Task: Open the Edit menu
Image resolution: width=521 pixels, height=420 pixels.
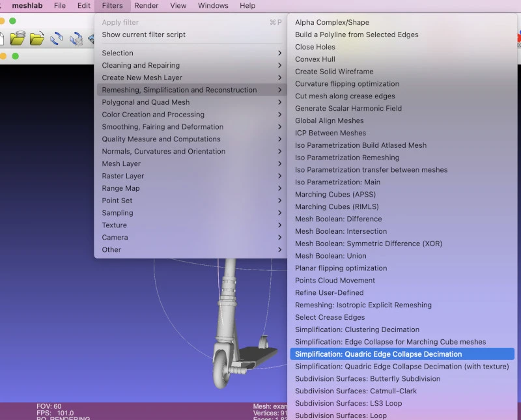Action: (x=84, y=6)
